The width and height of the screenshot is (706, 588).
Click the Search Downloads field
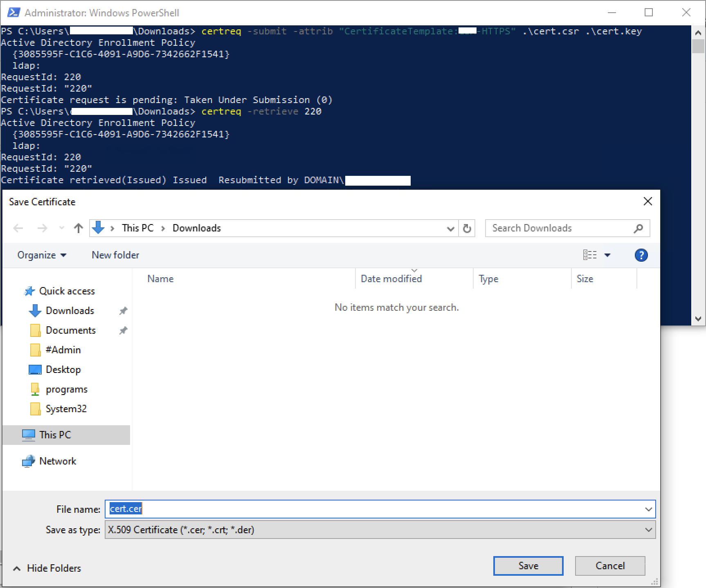(x=567, y=228)
